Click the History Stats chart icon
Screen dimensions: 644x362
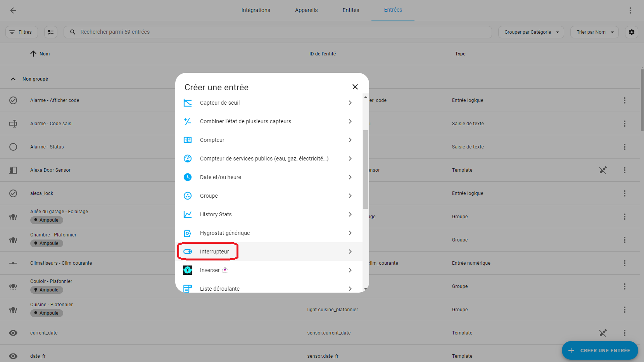coord(188,214)
